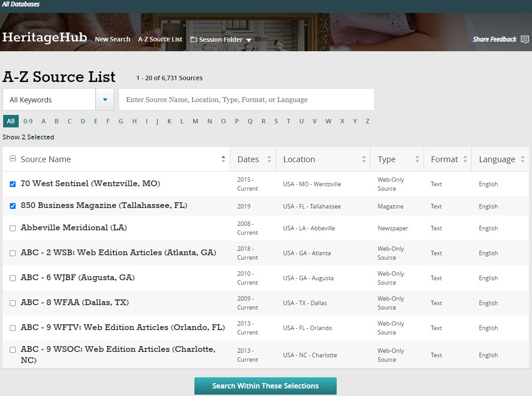The width and height of the screenshot is (532, 396).
Task: Sort by Location column arrows
Action: coord(363,159)
